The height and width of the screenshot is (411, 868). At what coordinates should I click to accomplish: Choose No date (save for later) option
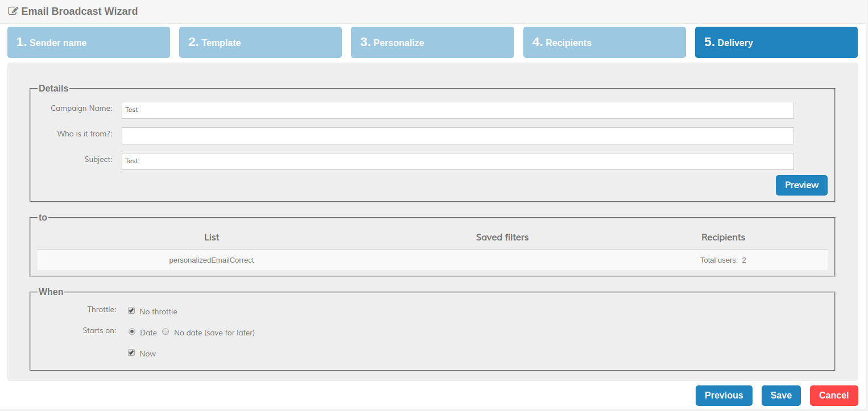pyautogui.click(x=166, y=332)
